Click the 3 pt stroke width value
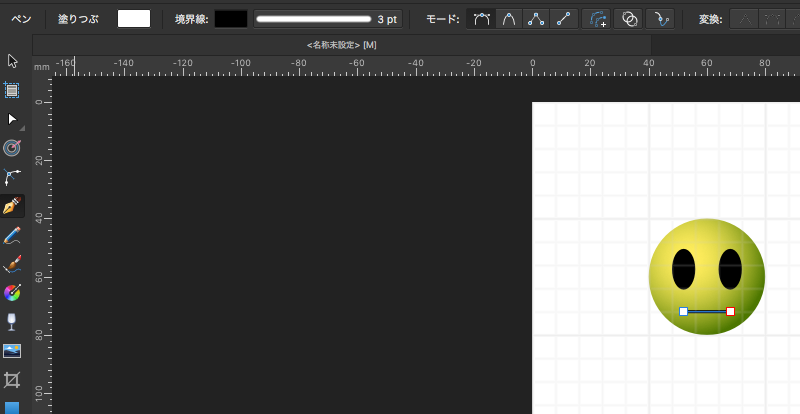The height and width of the screenshot is (414, 800). tap(387, 19)
